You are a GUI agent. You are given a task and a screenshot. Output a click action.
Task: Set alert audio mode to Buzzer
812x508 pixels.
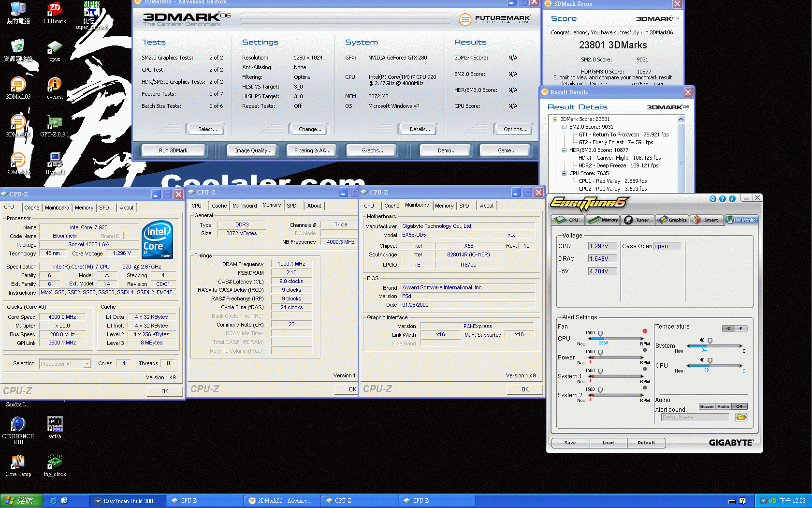click(707, 406)
